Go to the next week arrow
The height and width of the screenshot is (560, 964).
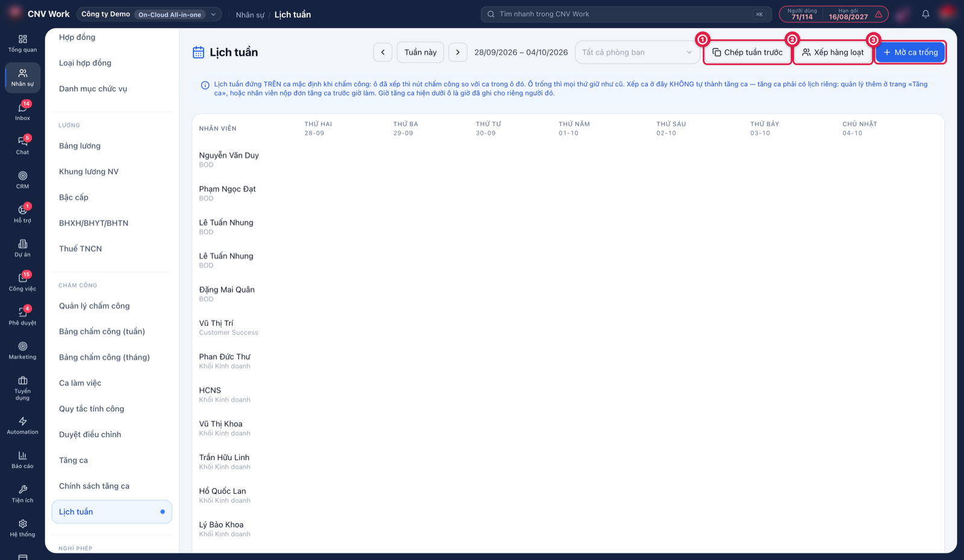pyautogui.click(x=458, y=52)
